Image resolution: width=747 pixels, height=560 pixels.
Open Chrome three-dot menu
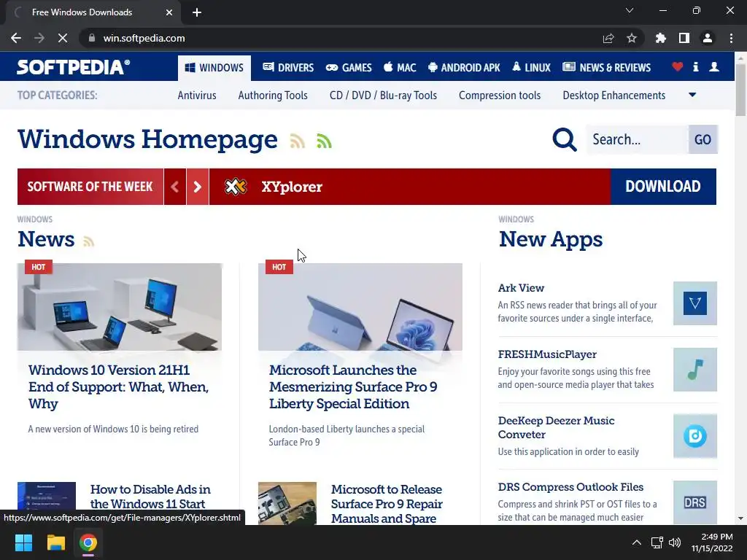(731, 38)
